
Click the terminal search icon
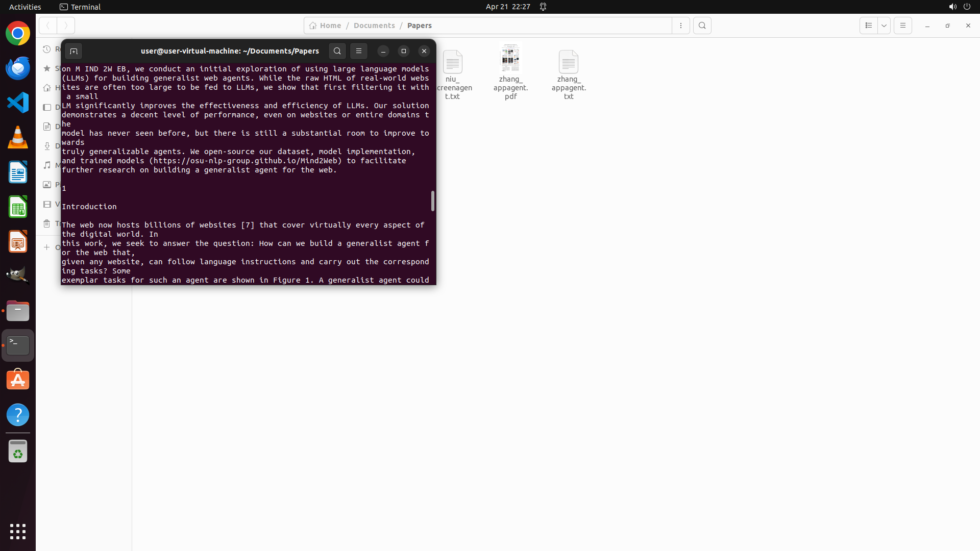(x=337, y=51)
